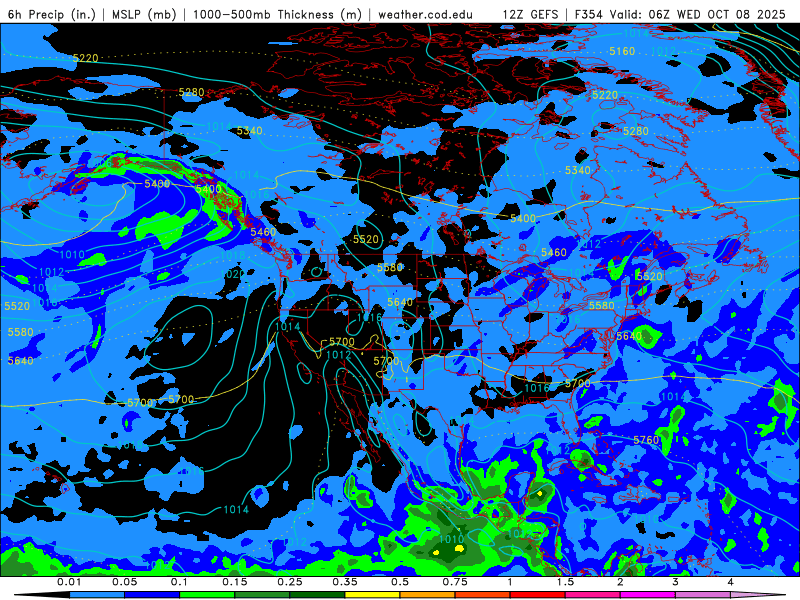Click the 0.25 legend value

(290, 582)
